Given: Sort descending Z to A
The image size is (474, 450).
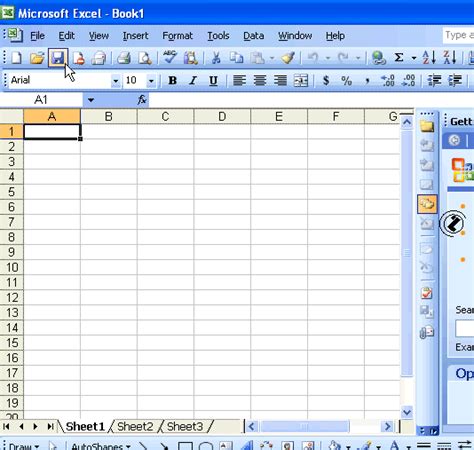Looking at the screenshot, I should tap(449, 58).
